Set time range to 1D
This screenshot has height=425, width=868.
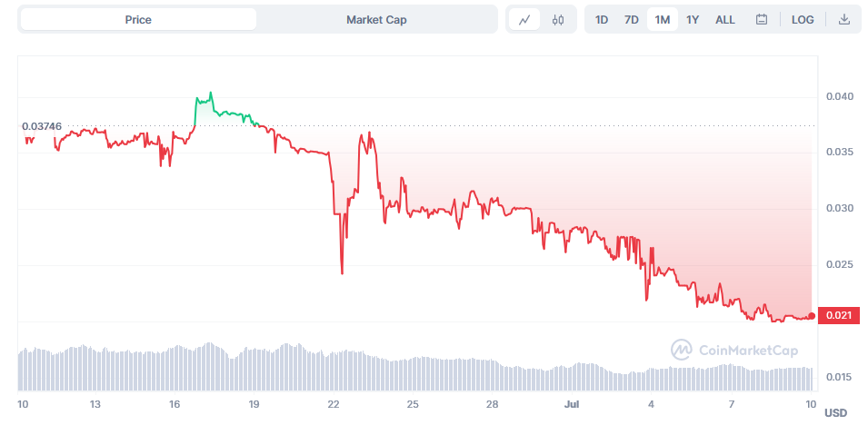click(602, 20)
